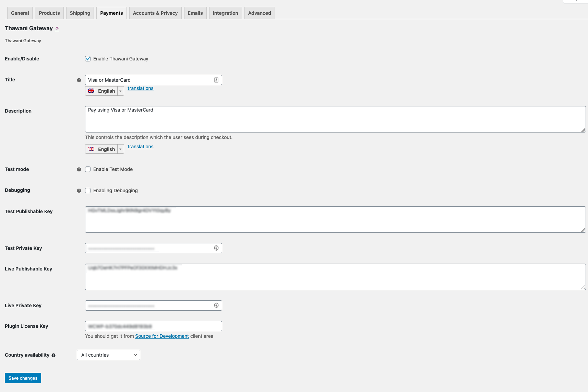Open the Integration tab

[x=225, y=13]
